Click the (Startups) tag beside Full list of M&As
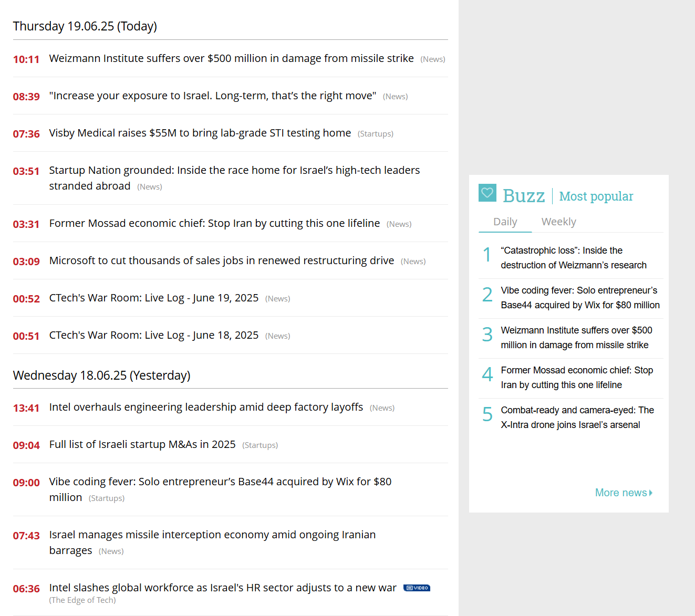Viewport: 695px width, 616px height. [260, 445]
